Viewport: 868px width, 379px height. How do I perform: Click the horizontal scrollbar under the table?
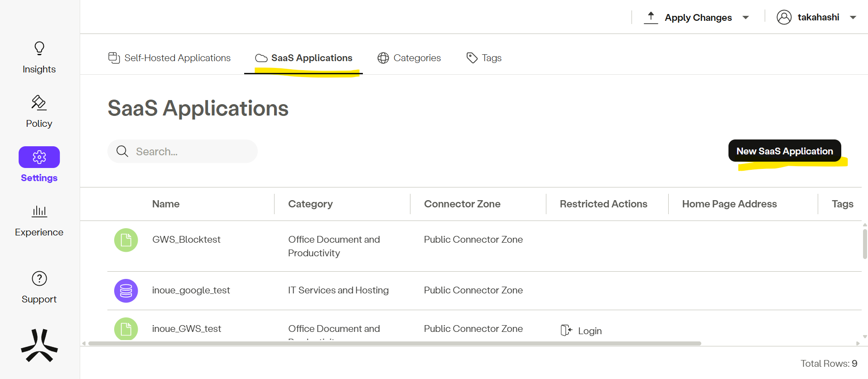tap(394, 343)
